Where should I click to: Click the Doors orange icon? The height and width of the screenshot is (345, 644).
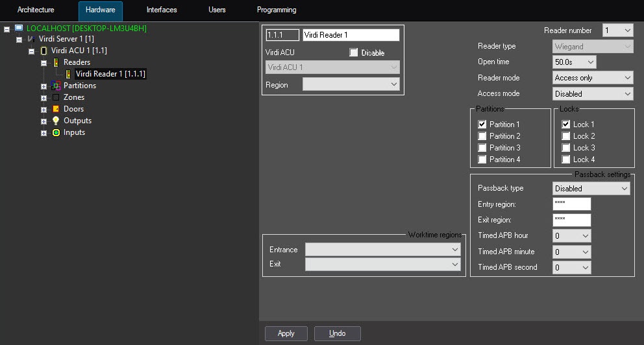point(56,109)
